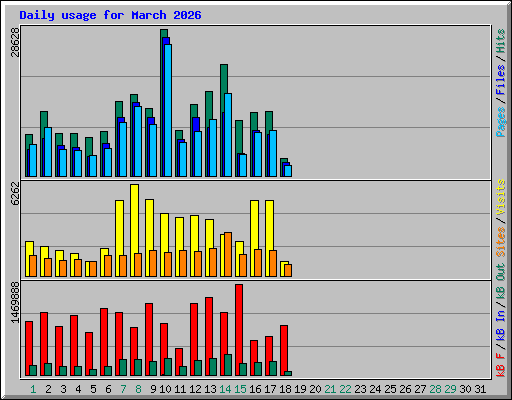Select the orange sites bar for day 14
The image size is (512, 400).
[x=228, y=254]
